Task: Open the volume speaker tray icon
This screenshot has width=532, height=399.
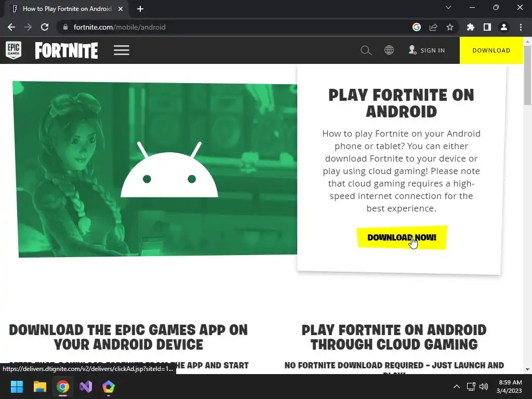Action: (484, 387)
